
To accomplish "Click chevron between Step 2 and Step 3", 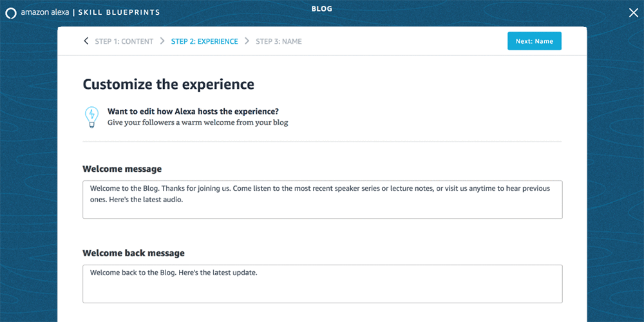I will [x=247, y=41].
